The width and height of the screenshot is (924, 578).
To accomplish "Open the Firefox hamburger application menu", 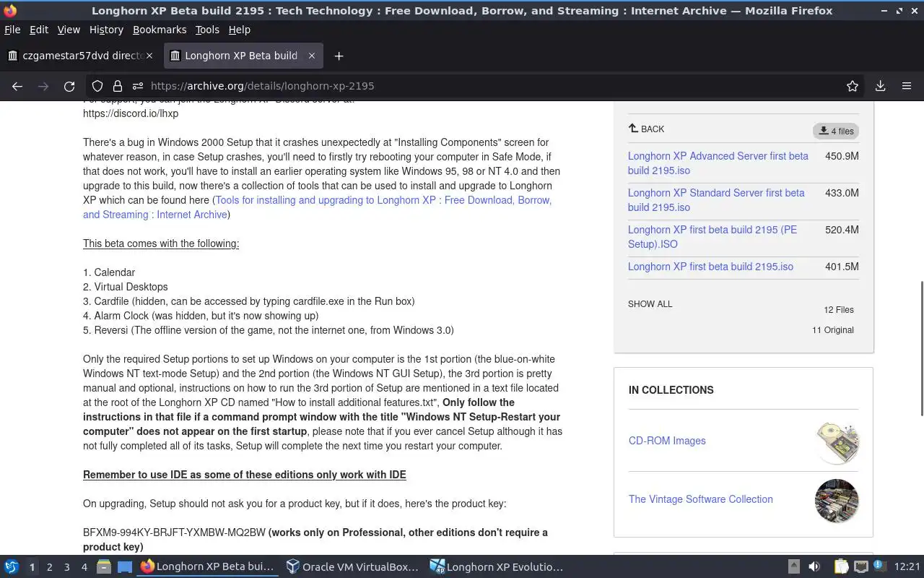I will pos(907,86).
